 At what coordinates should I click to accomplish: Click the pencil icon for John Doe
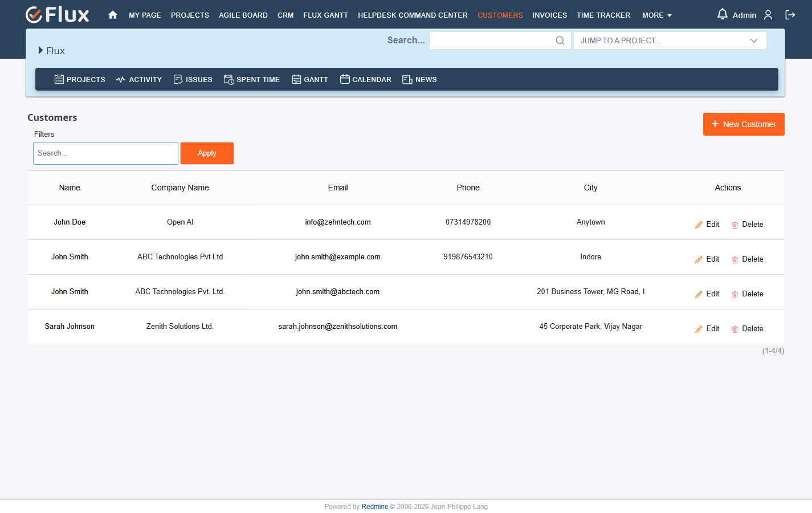[699, 225]
